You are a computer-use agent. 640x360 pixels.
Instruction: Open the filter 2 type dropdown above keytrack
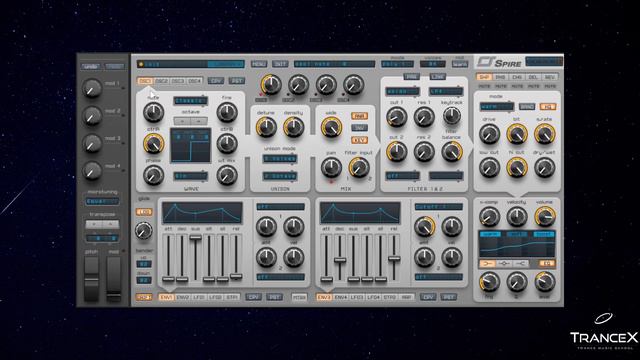pos(446,91)
